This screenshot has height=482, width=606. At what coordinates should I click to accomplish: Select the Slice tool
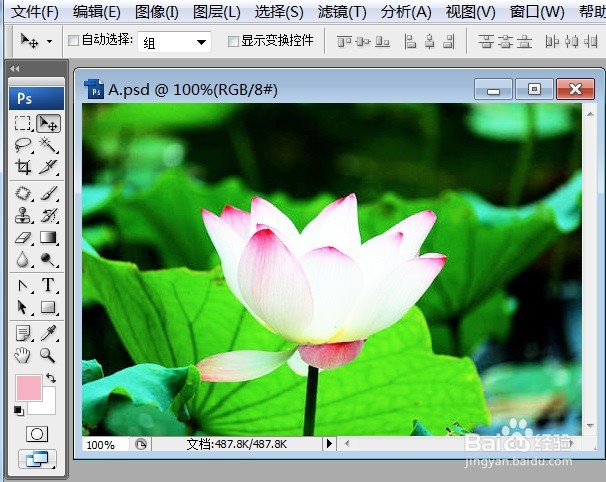(x=48, y=167)
